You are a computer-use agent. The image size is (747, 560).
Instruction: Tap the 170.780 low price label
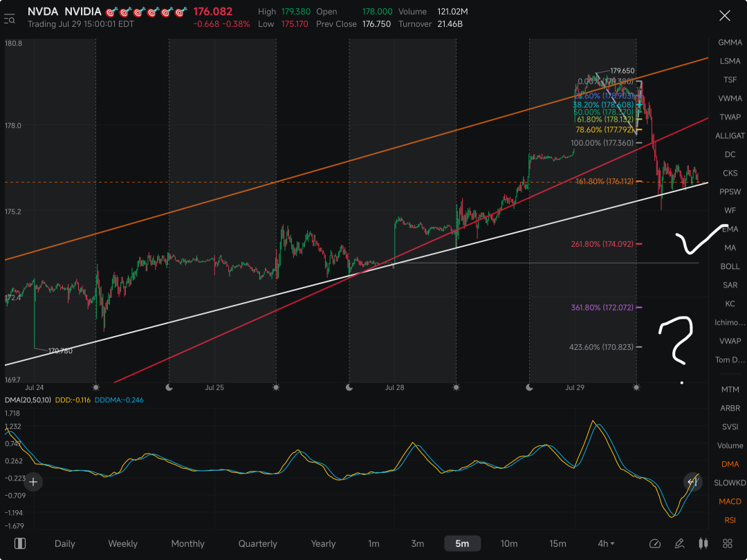click(60, 351)
